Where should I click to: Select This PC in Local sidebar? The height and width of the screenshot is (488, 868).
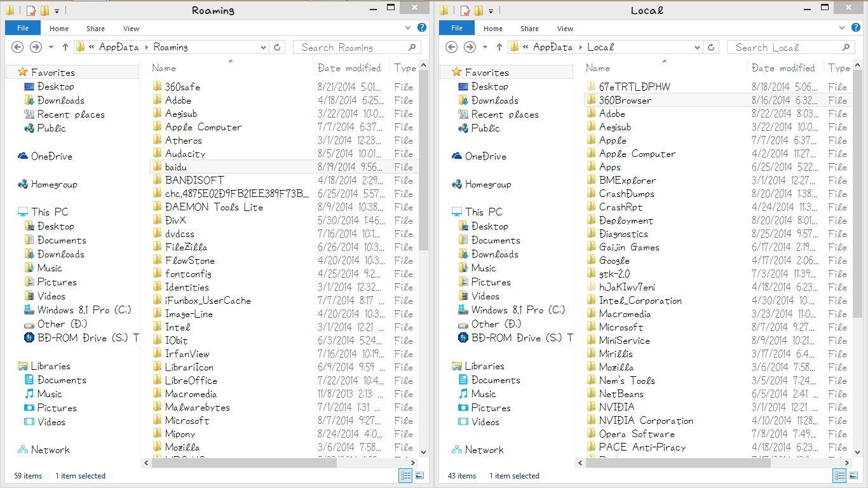coord(483,212)
